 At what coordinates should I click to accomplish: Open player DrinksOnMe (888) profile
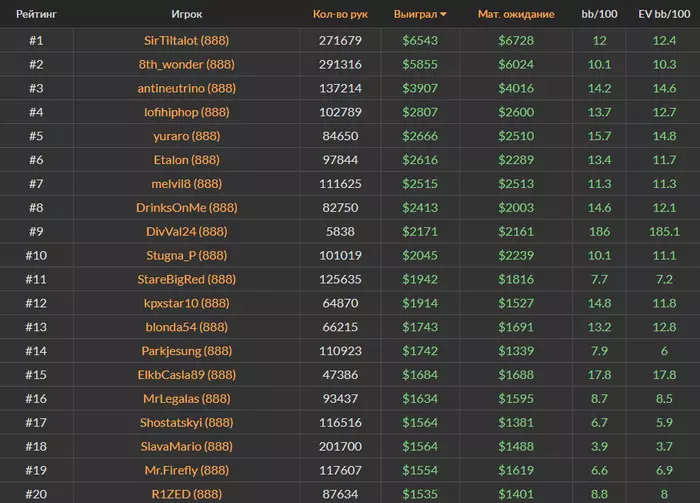187,208
